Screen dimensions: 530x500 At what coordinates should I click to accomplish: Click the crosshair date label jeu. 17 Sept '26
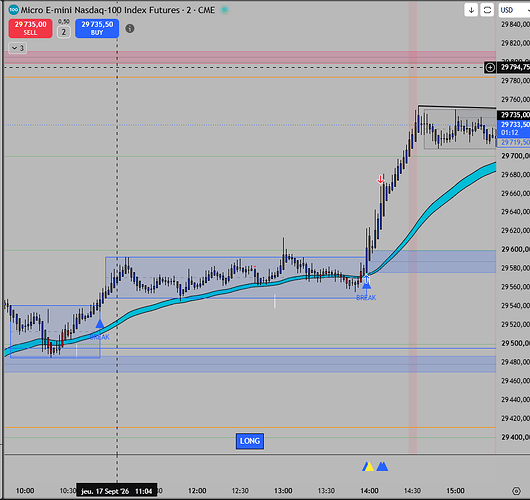pyautogui.click(x=117, y=491)
